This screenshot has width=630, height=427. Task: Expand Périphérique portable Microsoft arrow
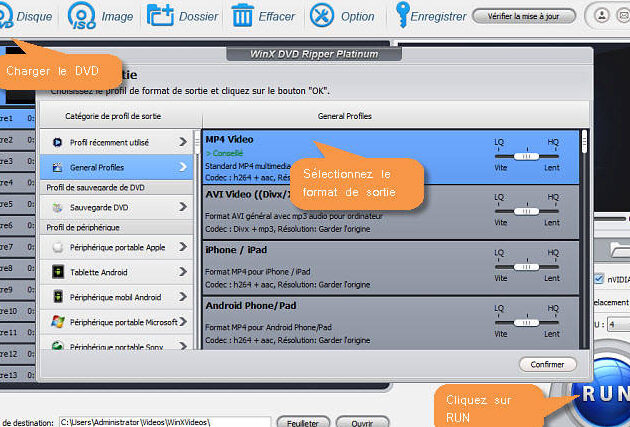point(183,322)
